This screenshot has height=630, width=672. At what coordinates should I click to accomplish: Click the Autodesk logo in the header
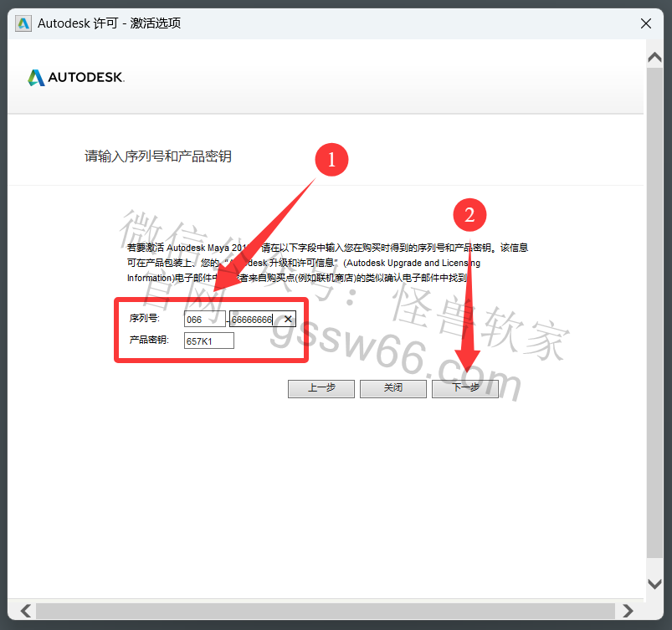(x=76, y=78)
